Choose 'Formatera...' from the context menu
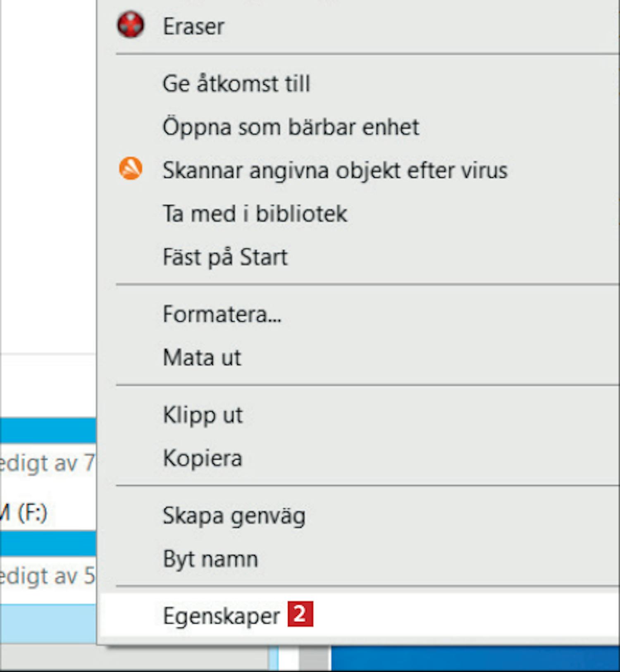Image resolution: width=620 pixels, height=672 pixels. (222, 314)
